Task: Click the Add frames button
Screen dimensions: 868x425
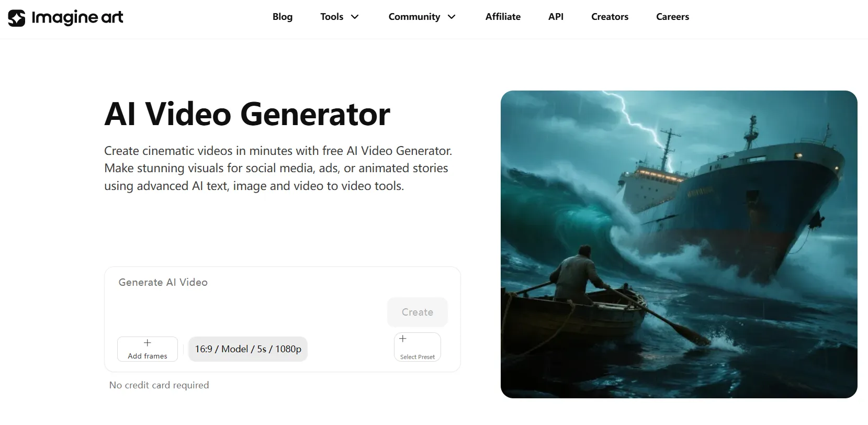Action: [148, 349]
